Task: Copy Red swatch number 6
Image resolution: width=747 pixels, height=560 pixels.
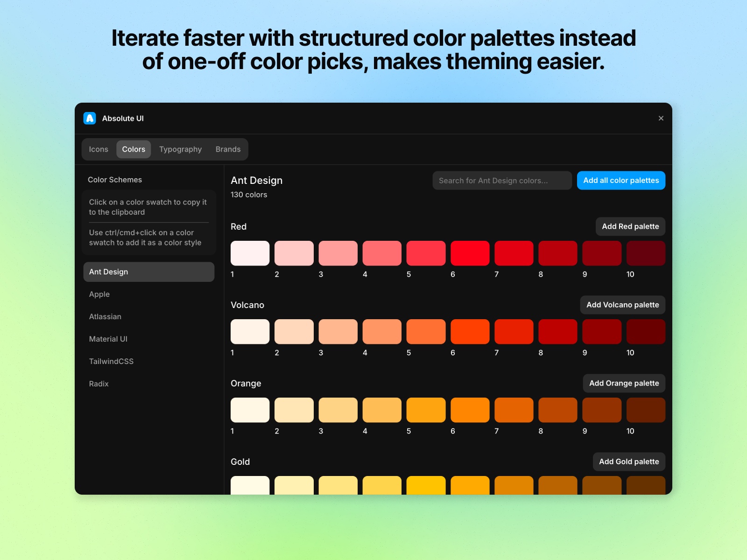Action: tap(470, 253)
